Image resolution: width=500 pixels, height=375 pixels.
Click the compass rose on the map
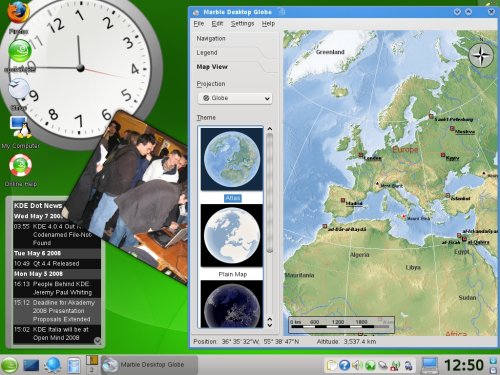pyautogui.click(x=481, y=55)
